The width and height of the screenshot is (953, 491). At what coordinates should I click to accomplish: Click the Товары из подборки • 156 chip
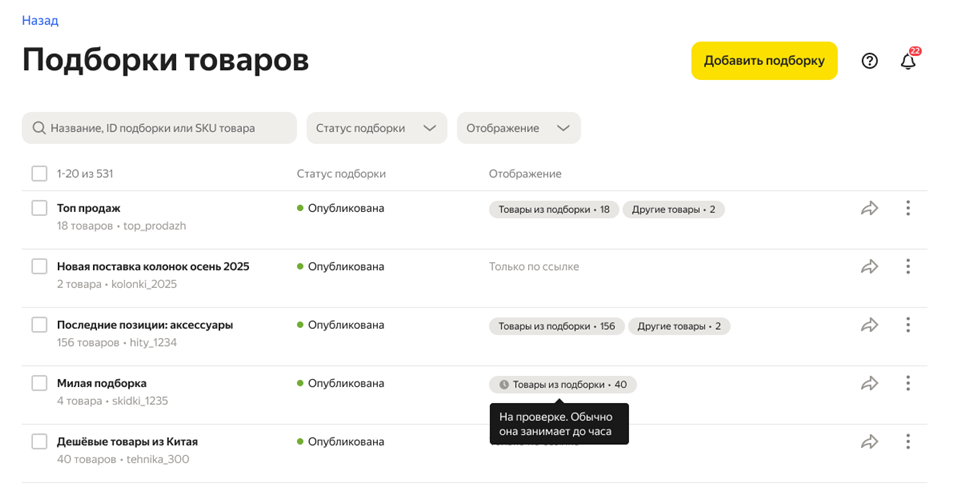coord(556,326)
